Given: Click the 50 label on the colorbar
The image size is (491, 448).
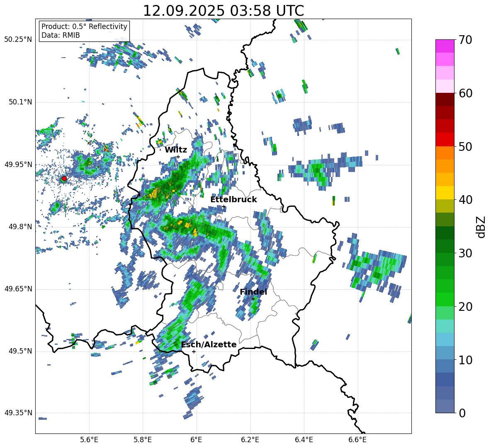Looking at the screenshot, I should coord(465,146).
